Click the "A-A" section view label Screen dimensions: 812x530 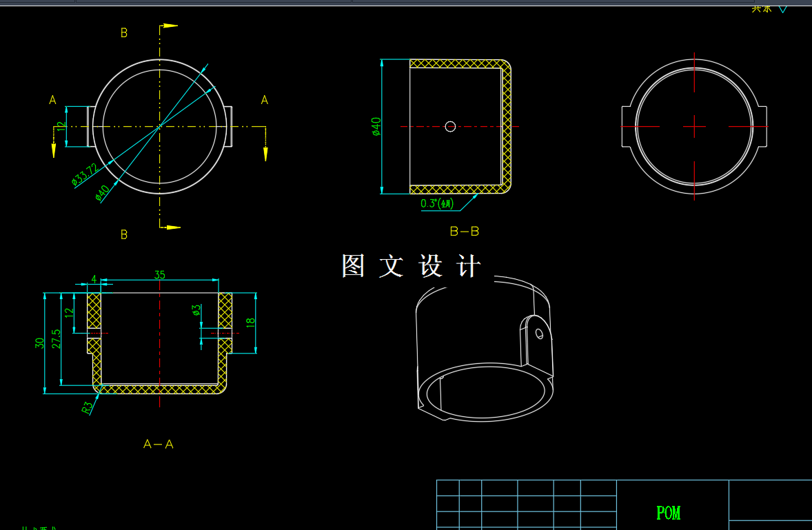(159, 444)
